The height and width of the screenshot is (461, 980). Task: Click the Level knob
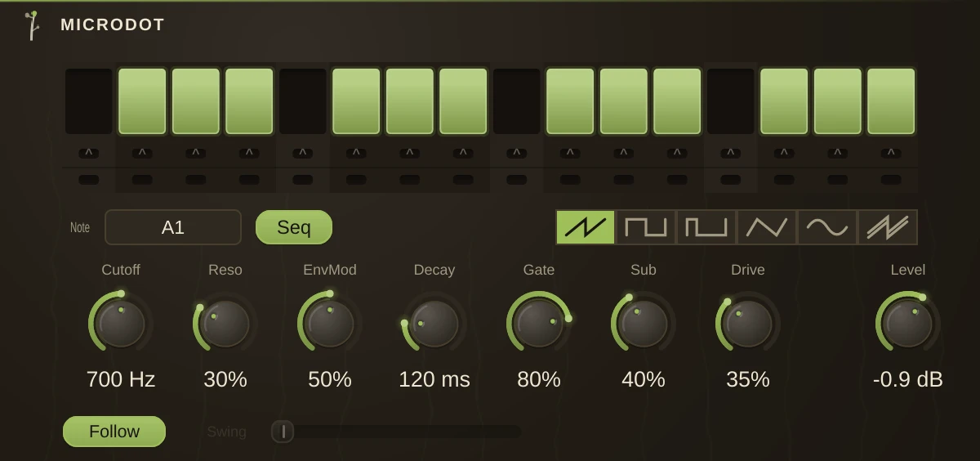(x=908, y=324)
